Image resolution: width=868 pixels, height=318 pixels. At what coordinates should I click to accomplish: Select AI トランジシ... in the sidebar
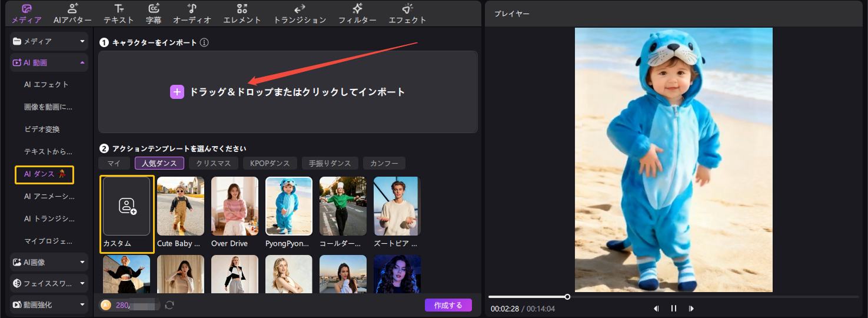pyautogui.click(x=49, y=218)
